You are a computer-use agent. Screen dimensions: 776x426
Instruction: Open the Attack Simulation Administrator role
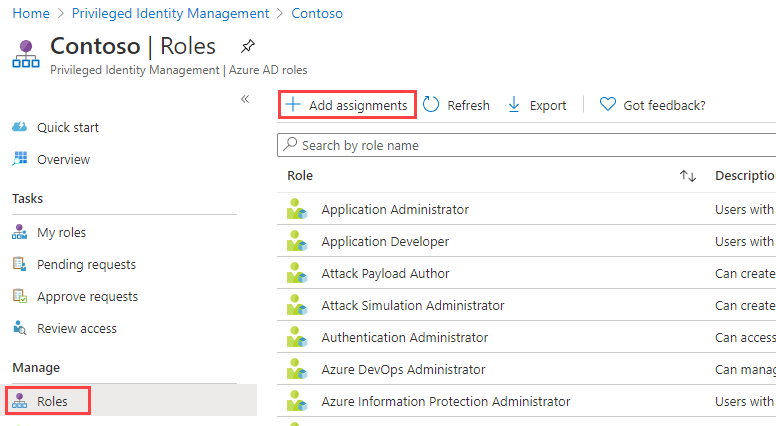(413, 306)
